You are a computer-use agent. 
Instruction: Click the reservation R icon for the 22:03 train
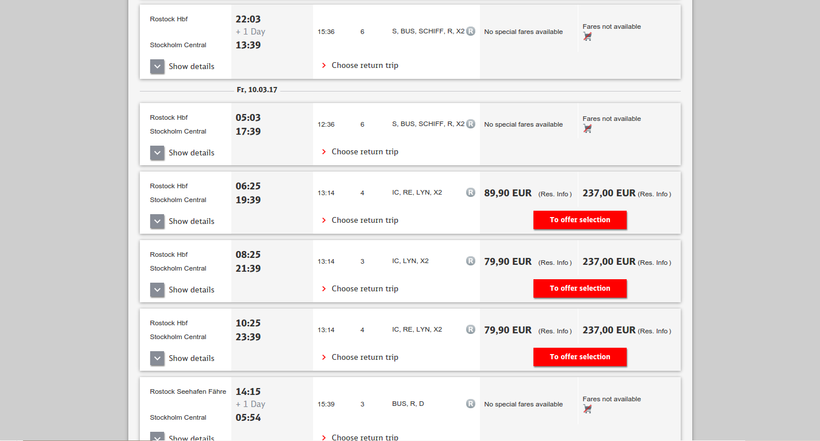[470, 32]
